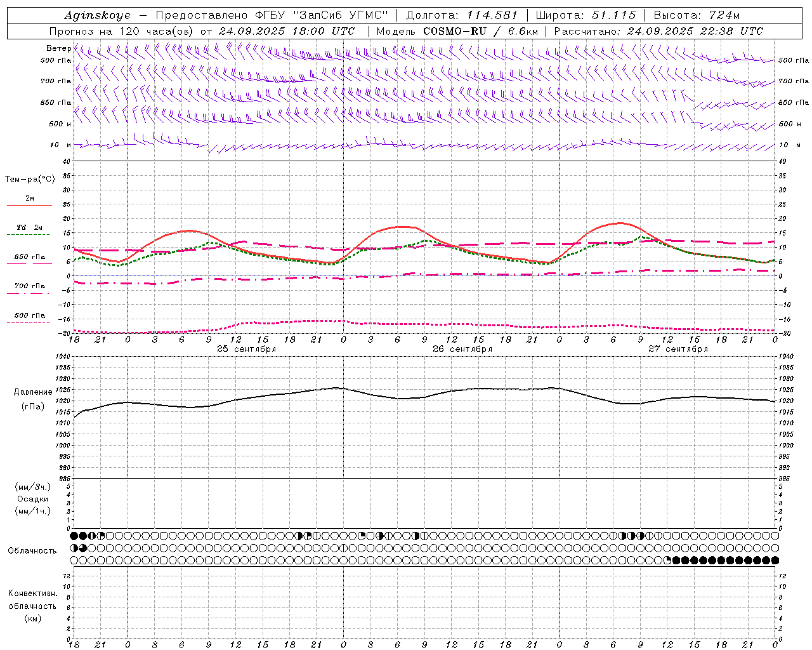
Task: Click the "(гПа)" unit label below Давление
Action: click(x=33, y=407)
